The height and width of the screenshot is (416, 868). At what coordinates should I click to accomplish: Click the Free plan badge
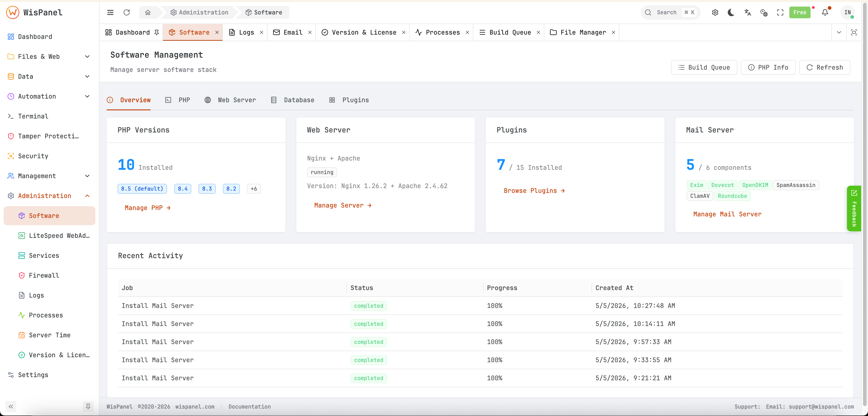coord(800,12)
